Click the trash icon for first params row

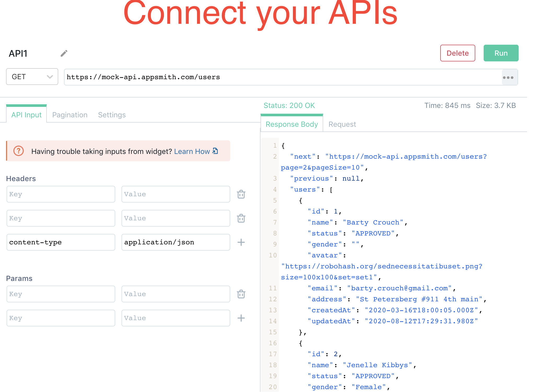(x=240, y=294)
